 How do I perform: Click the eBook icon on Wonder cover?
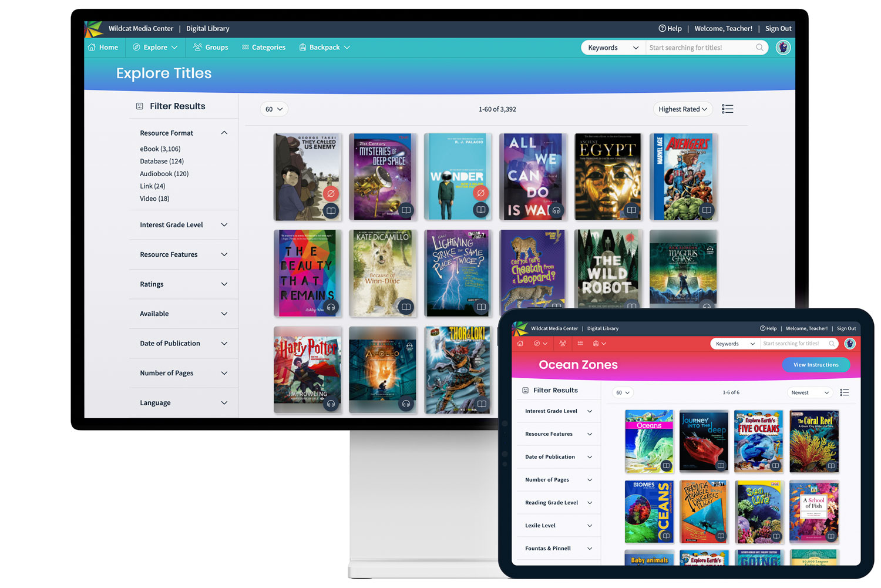481,210
